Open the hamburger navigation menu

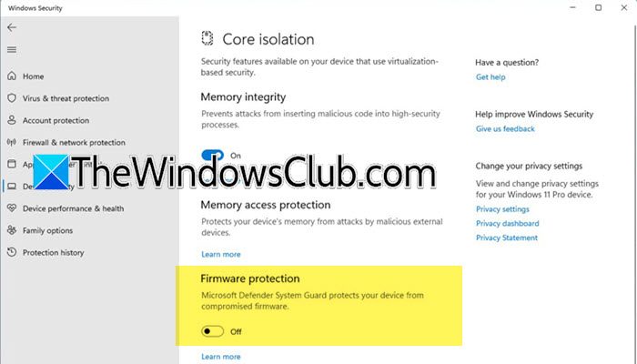click(x=12, y=49)
